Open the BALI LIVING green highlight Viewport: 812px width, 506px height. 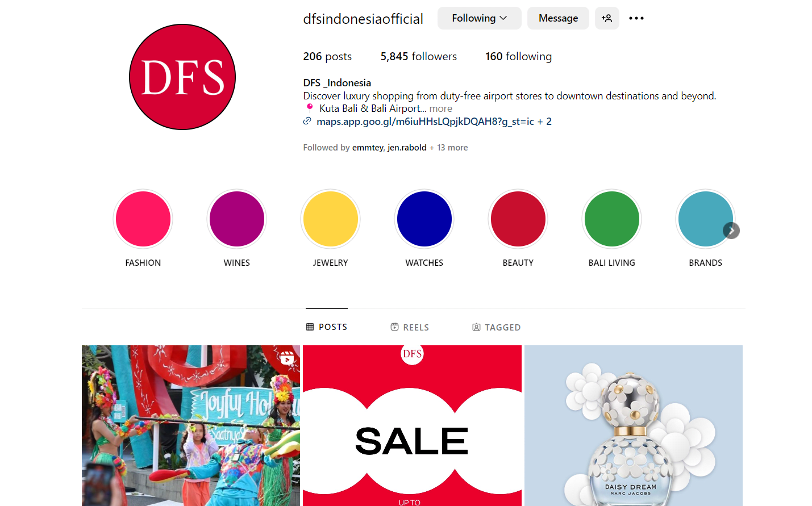pyautogui.click(x=612, y=219)
